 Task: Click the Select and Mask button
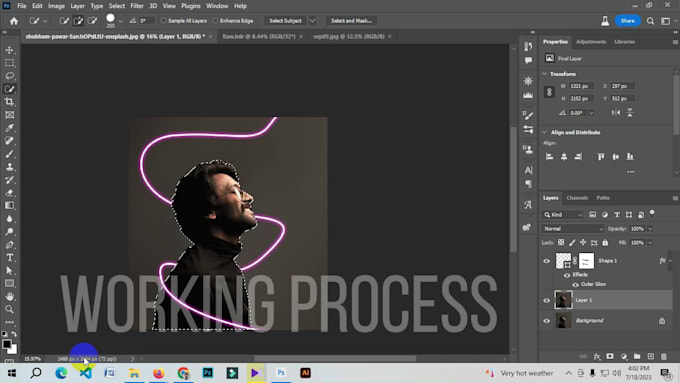tap(351, 21)
